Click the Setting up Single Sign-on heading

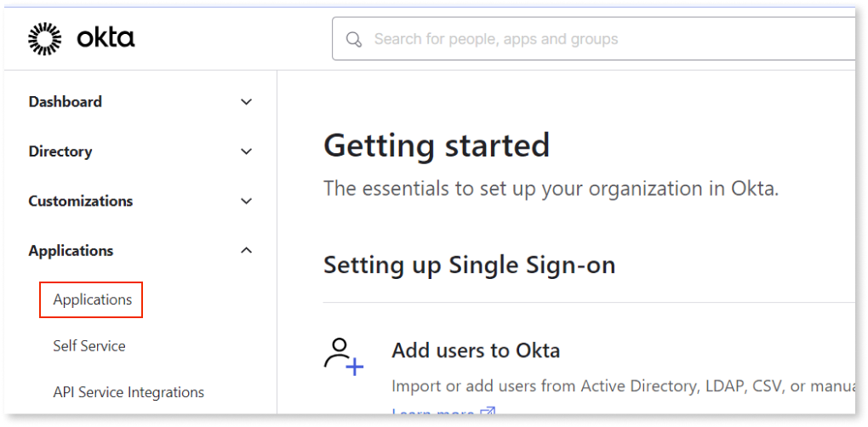(470, 265)
